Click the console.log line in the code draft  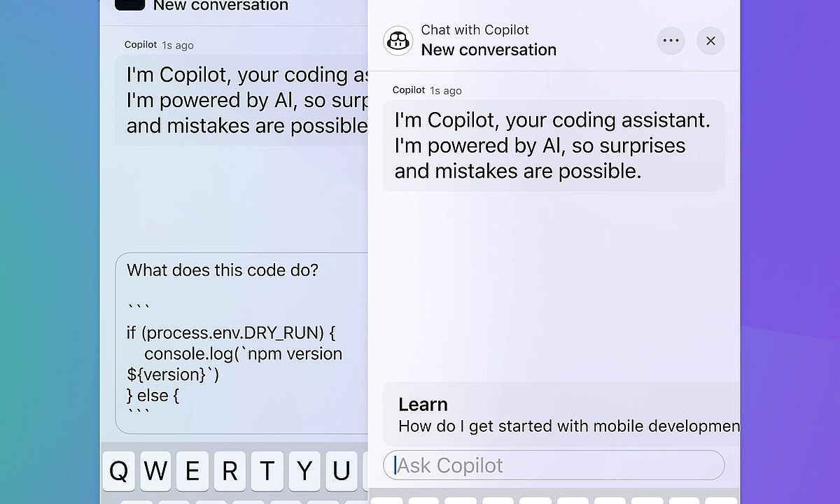[243, 353]
